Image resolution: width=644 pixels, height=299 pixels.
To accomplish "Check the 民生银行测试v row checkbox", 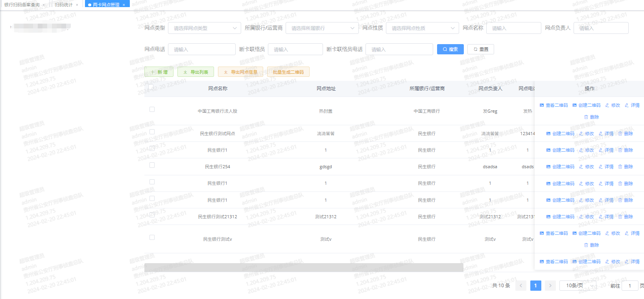I will 152,238.
